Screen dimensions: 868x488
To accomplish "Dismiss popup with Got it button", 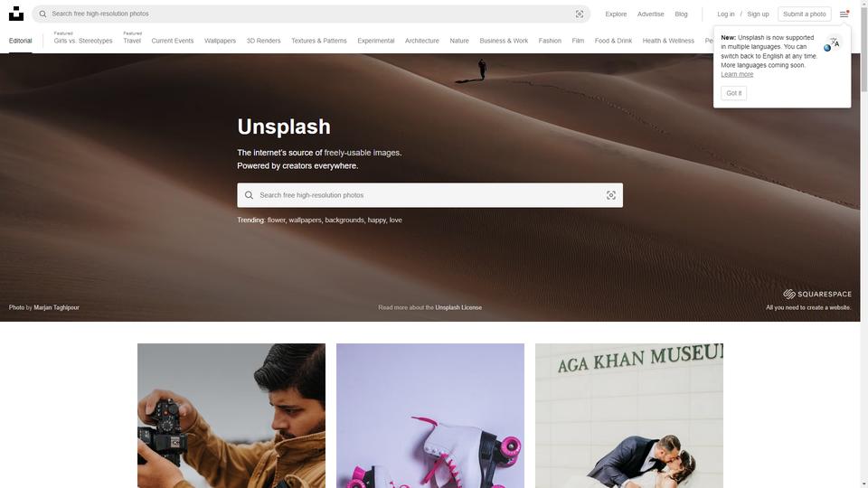I will coord(733,93).
